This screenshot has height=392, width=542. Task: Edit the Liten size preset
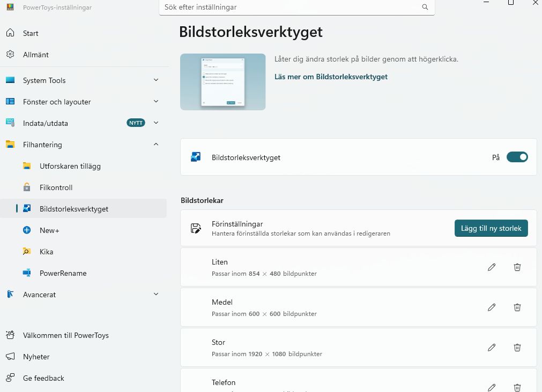tap(492, 267)
